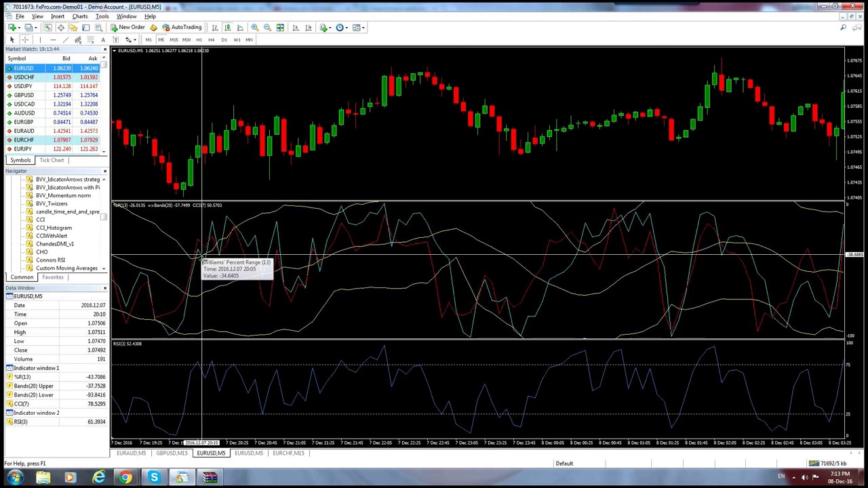Open the Periods clock icon
This screenshot has width=868, height=488.
(340, 28)
